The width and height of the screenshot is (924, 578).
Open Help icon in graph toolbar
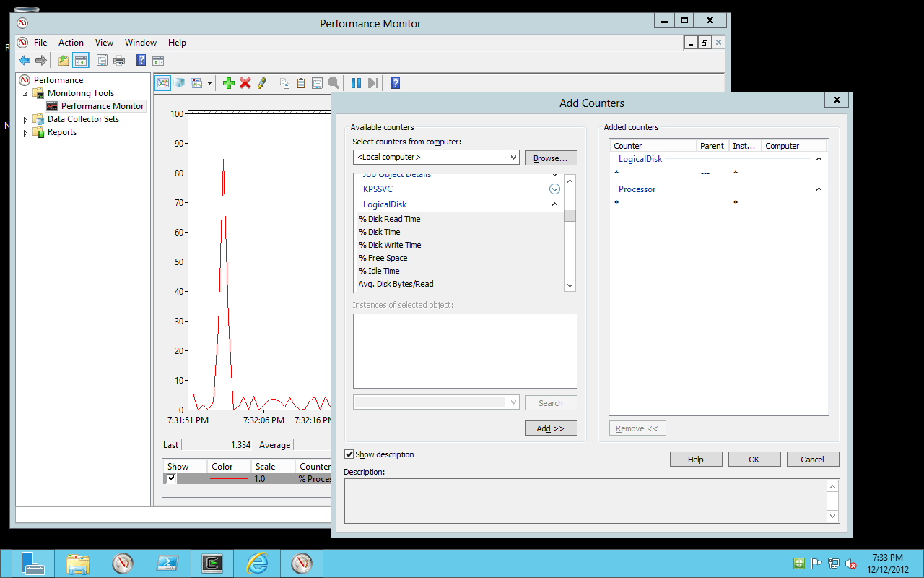[x=395, y=83]
